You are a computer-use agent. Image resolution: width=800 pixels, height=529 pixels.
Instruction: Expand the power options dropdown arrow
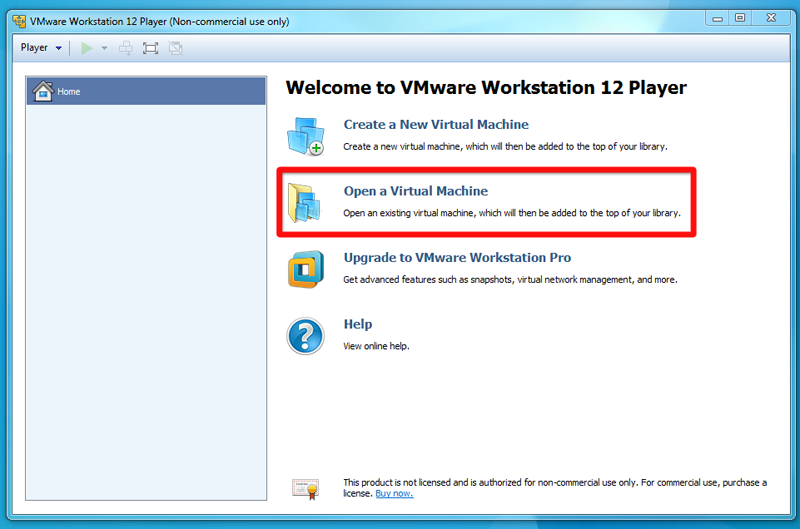(104, 48)
